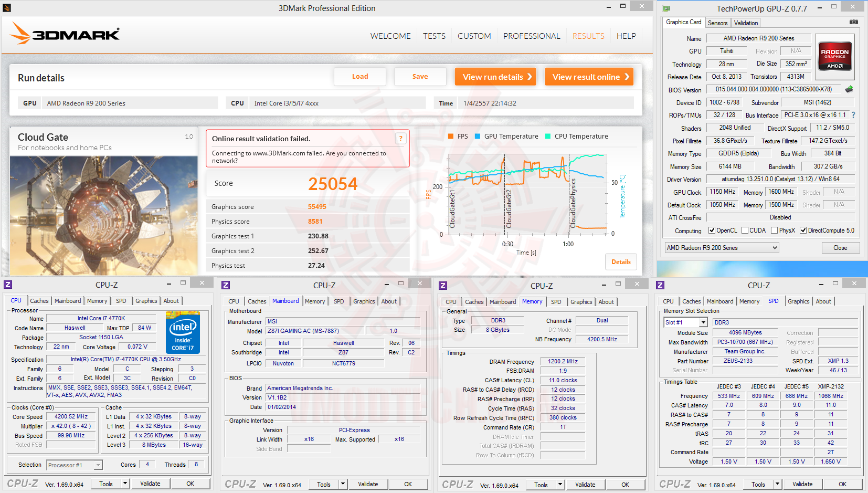Toggle the CUDA checkbox in GPU-Z
Image resolution: width=868 pixels, height=493 pixels.
(745, 230)
